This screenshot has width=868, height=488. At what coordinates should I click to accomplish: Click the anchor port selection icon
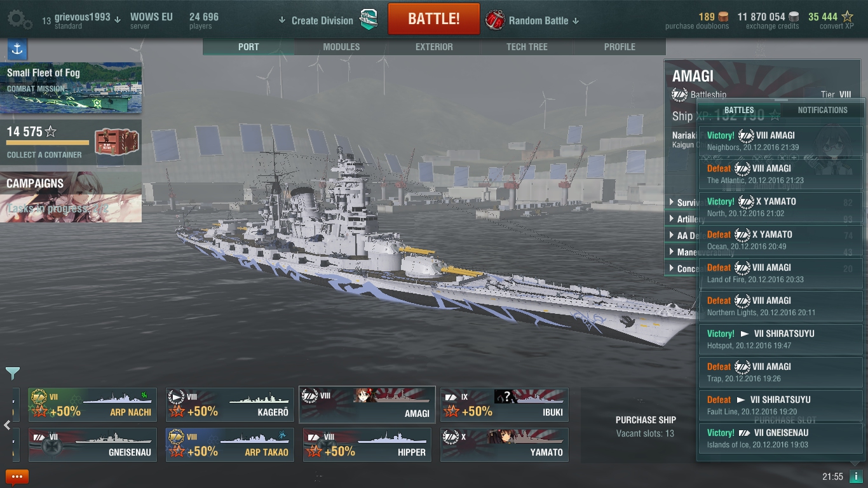tap(17, 49)
